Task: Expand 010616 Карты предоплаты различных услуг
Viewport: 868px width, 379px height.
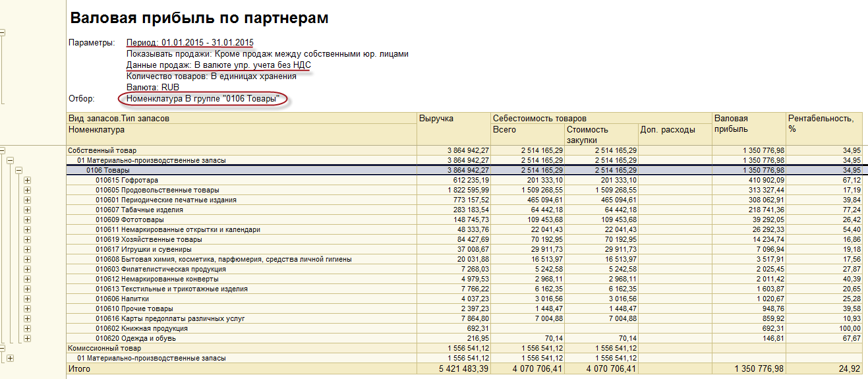Action: click(x=27, y=318)
